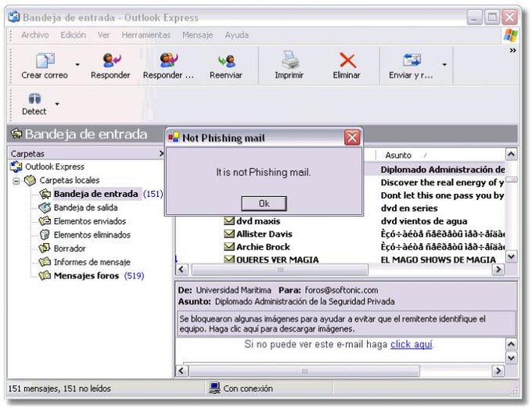The image size is (532, 412).
Task: Click envelope icon beside Allister Davis
Action: tap(229, 234)
